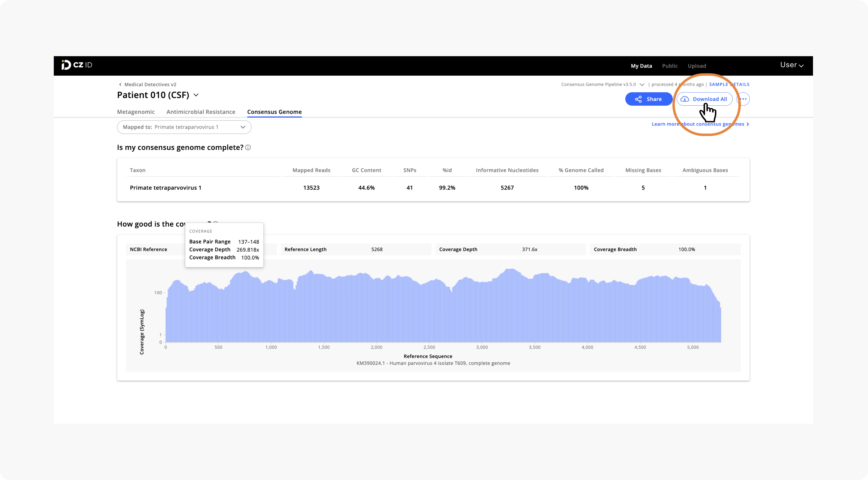Open Learn more about consensus genomes link
The width and height of the screenshot is (868, 480).
coord(700,124)
